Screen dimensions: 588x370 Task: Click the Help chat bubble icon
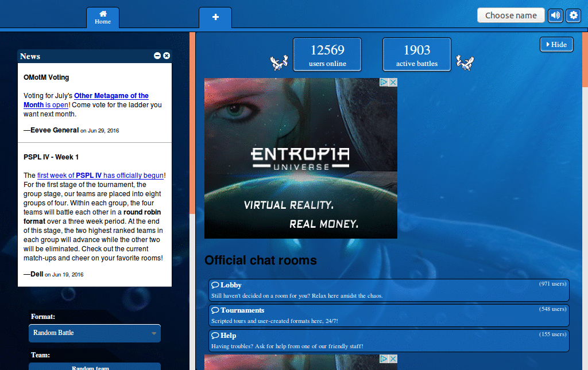215,335
